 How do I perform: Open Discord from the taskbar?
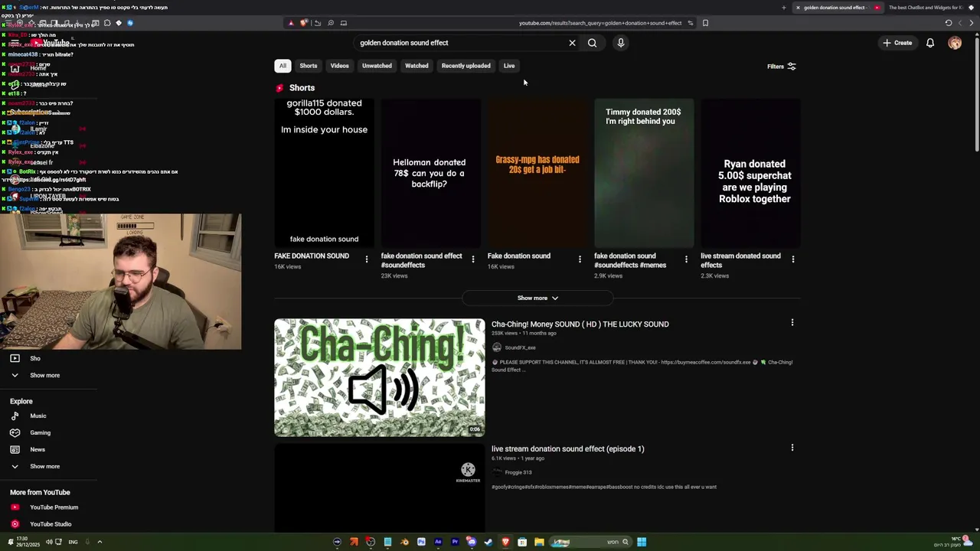[472, 542]
